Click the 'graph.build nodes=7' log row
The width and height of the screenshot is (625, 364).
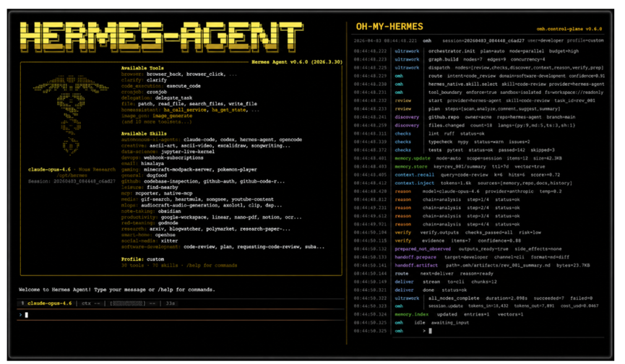pyautogui.click(x=449, y=60)
